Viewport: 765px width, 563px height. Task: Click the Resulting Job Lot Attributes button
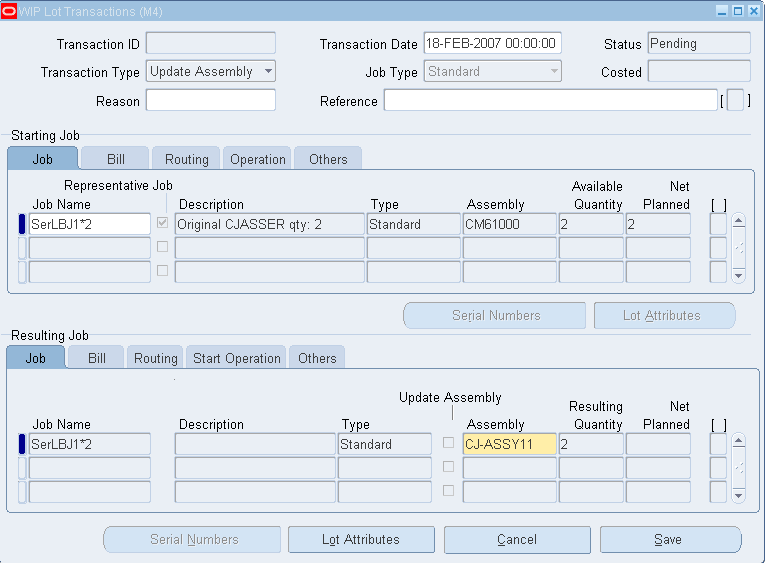click(x=361, y=539)
